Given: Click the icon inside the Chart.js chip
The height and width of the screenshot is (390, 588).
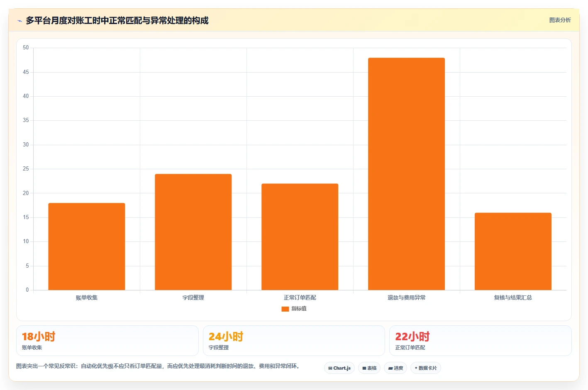Looking at the screenshot, I should [x=330, y=368].
